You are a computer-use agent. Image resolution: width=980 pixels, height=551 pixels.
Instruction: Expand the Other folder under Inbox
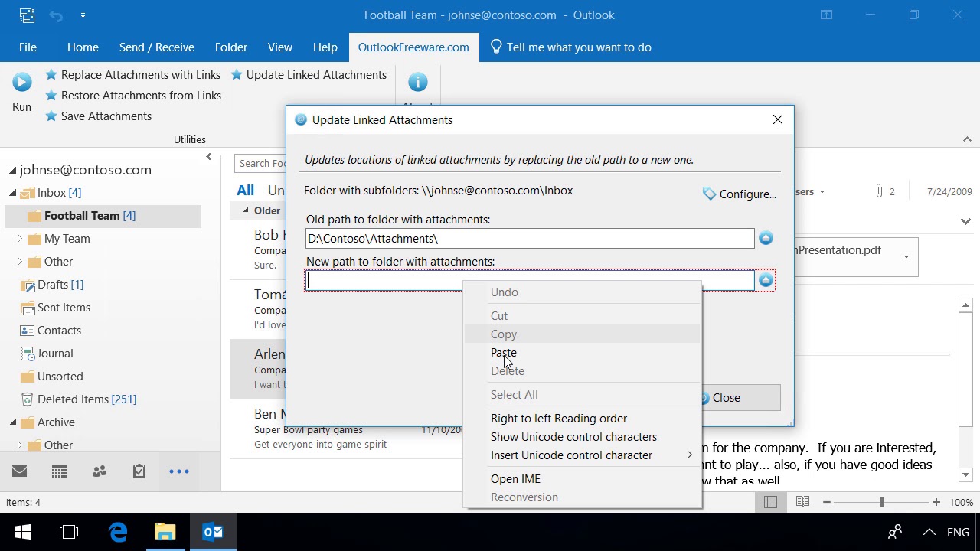[x=19, y=262]
